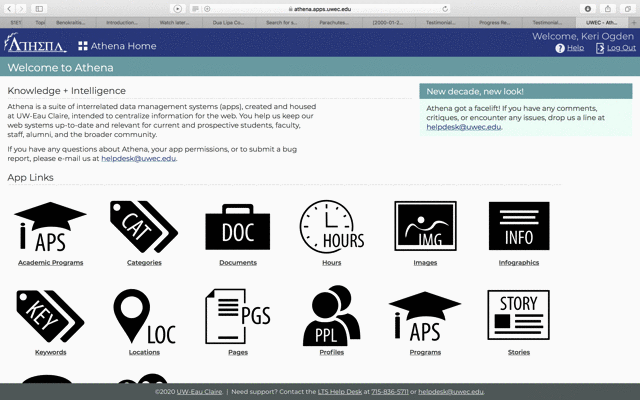640x400 pixels.
Task: Open the DOC briefcase icon
Action: 238,227
